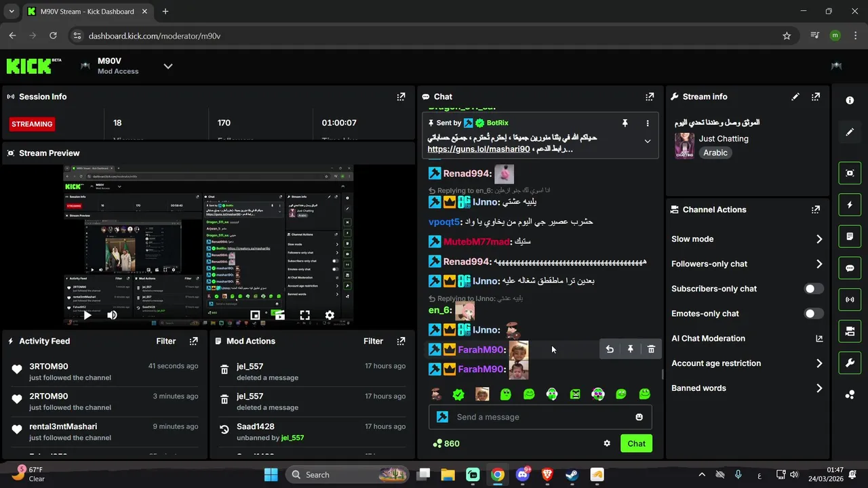This screenshot has width=868, height=488.
Task: Pin FarahM90's hovered message
Action: (630, 349)
